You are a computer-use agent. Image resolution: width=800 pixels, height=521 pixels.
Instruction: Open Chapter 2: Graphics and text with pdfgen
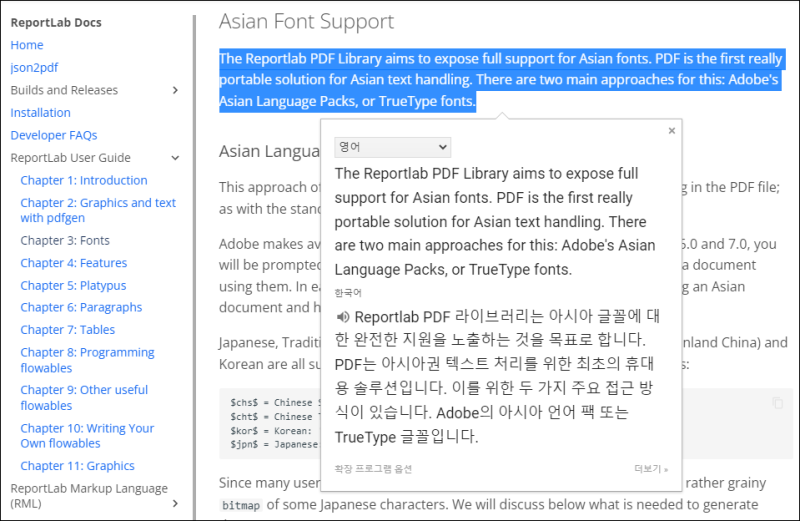point(98,210)
